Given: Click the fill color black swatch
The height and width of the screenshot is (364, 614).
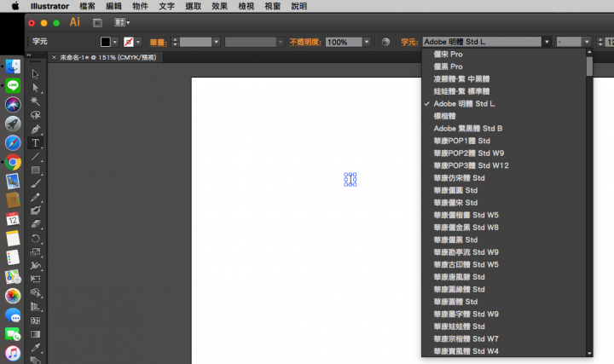Looking at the screenshot, I should (106, 42).
